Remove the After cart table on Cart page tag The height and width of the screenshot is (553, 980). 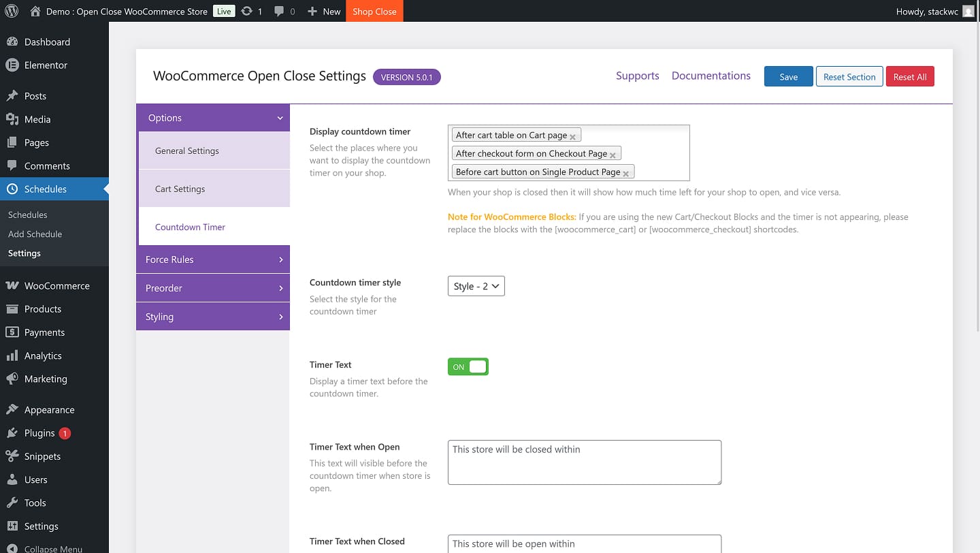pos(572,137)
